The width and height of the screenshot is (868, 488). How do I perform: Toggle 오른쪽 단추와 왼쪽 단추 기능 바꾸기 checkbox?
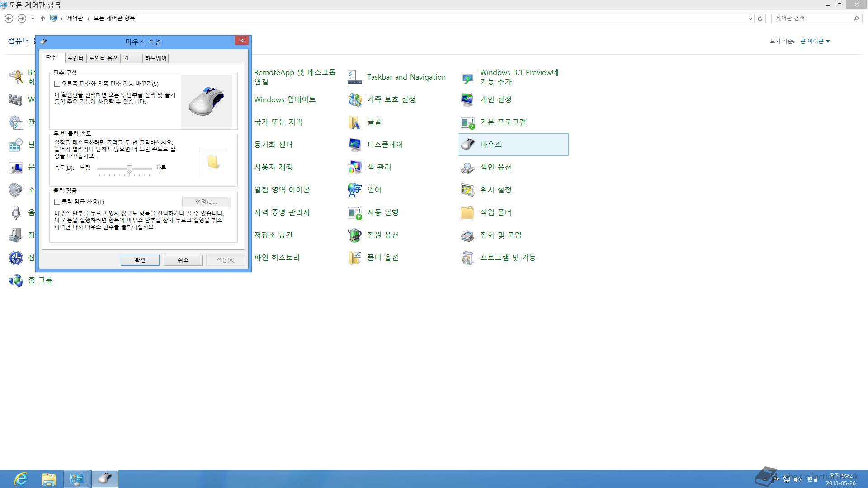(57, 84)
